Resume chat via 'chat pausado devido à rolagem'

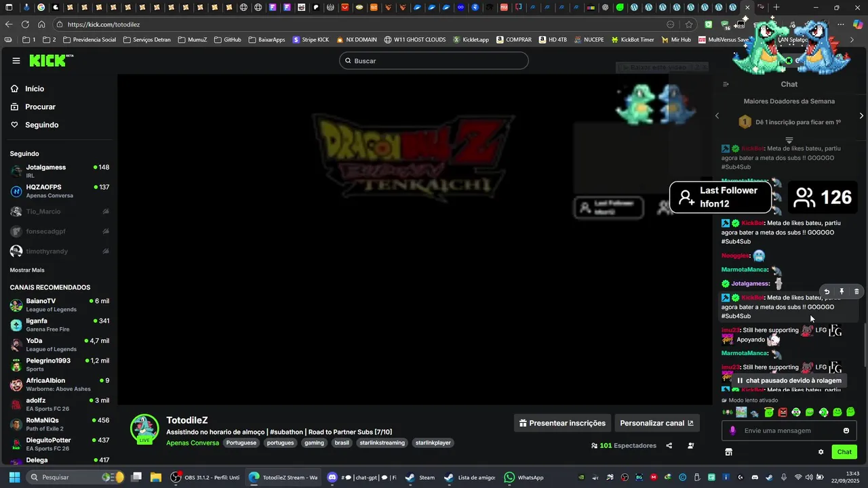pos(789,380)
